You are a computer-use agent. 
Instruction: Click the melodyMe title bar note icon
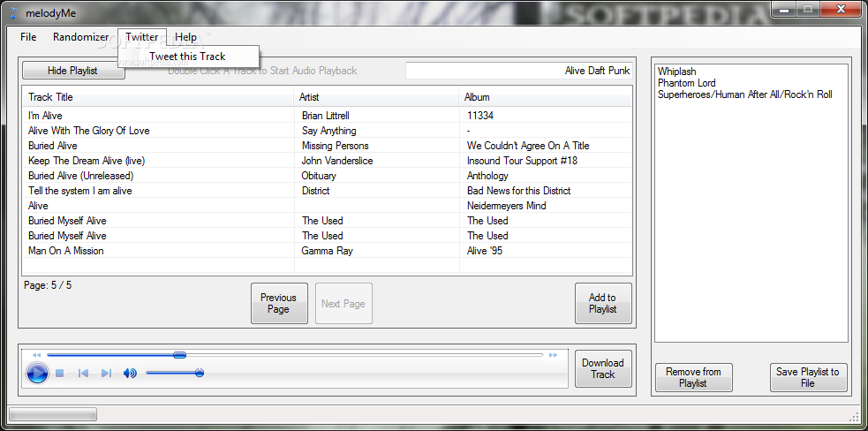pyautogui.click(x=14, y=12)
